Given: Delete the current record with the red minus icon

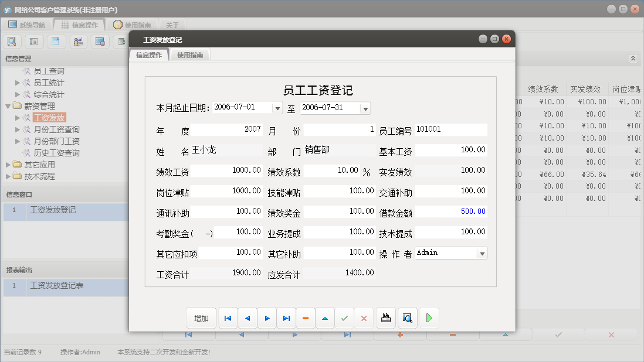Looking at the screenshot, I should (306, 317).
